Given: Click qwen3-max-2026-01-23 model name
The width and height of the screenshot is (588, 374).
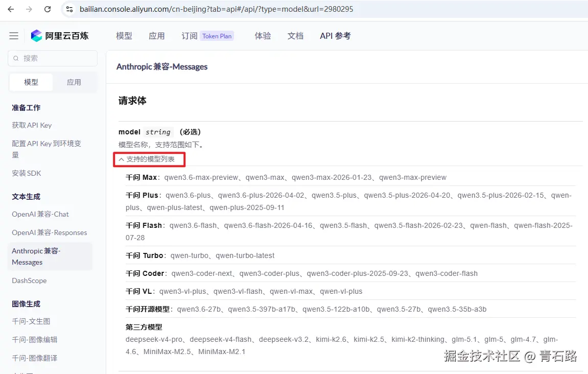Looking at the screenshot, I should point(332,177).
